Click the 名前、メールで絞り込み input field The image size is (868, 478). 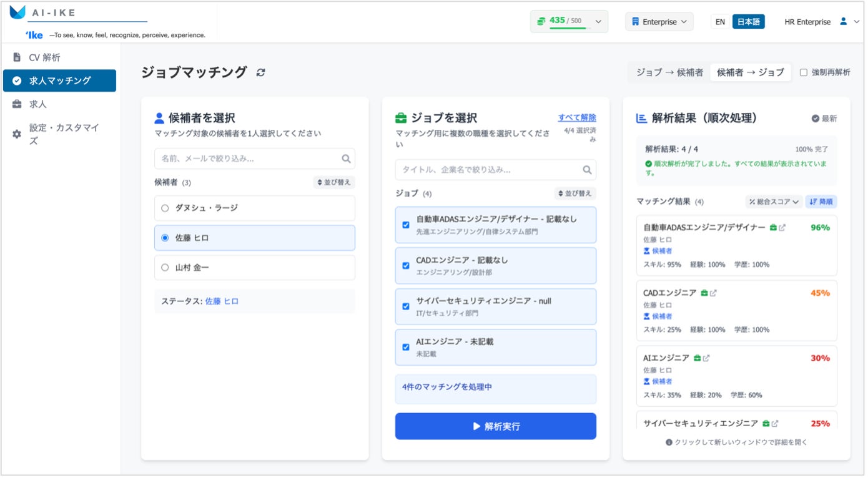[x=247, y=159]
